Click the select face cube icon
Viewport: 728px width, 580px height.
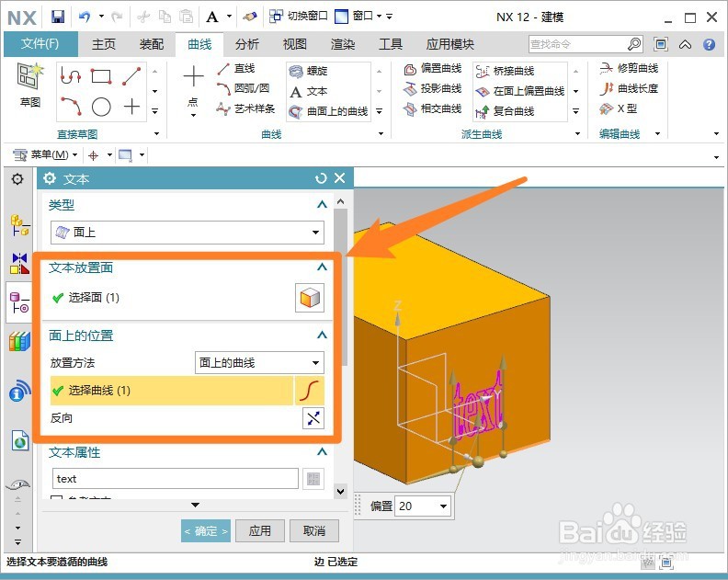[x=310, y=298]
